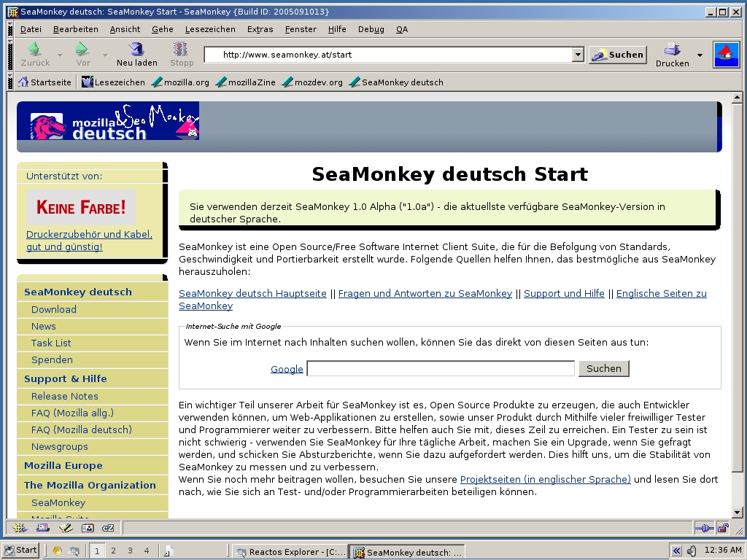
Task: Click in the URL address field
Action: (x=388, y=55)
